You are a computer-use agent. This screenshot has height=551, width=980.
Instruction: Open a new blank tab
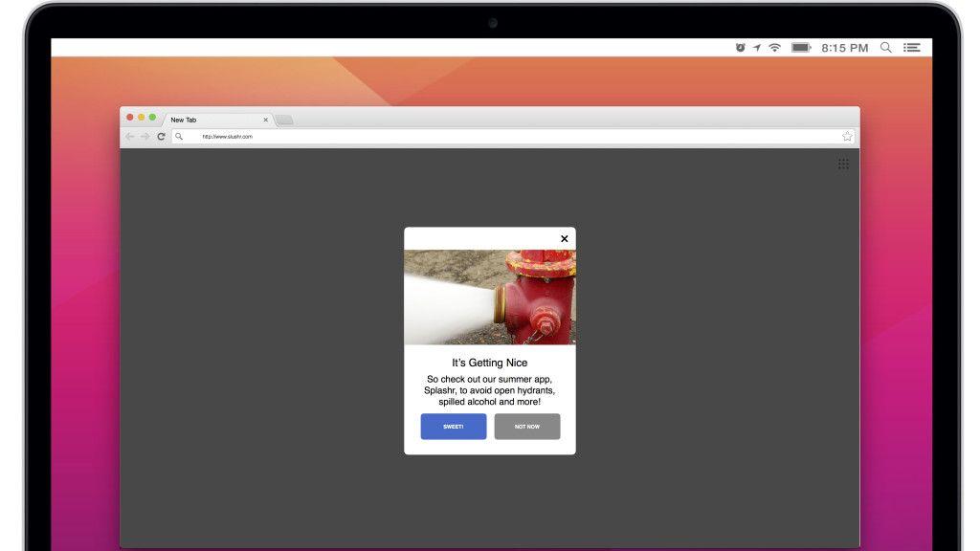point(284,120)
